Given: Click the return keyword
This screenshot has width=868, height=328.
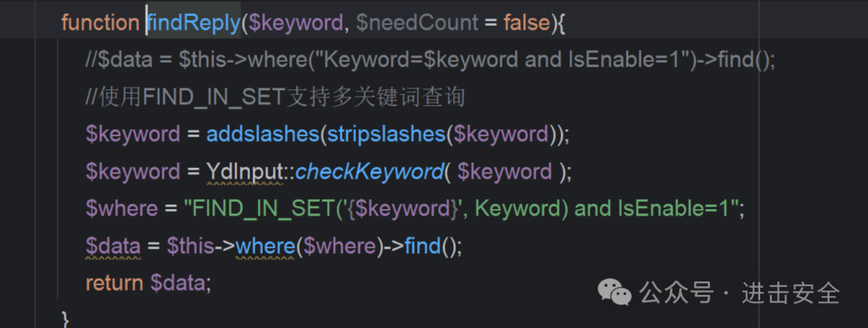Looking at the screenshot, I should click(115, 283).
